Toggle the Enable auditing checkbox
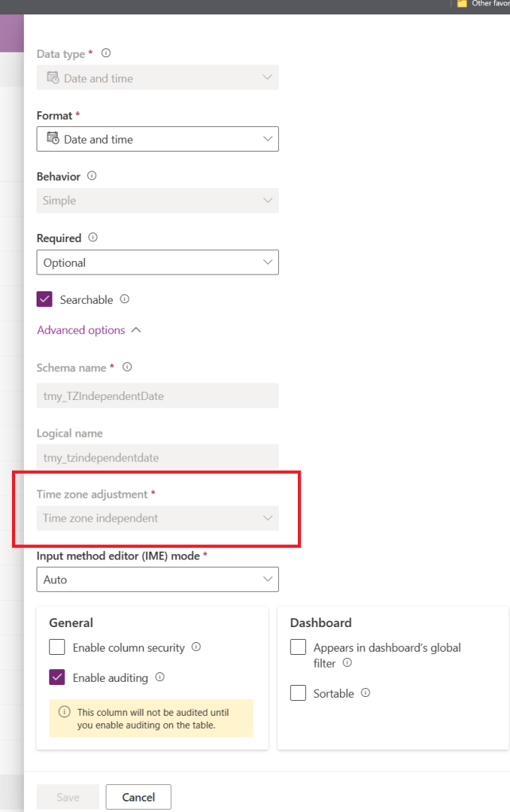The height and width of the screenshot is (812, 510). pyautogui.click(x=57, y=677)
